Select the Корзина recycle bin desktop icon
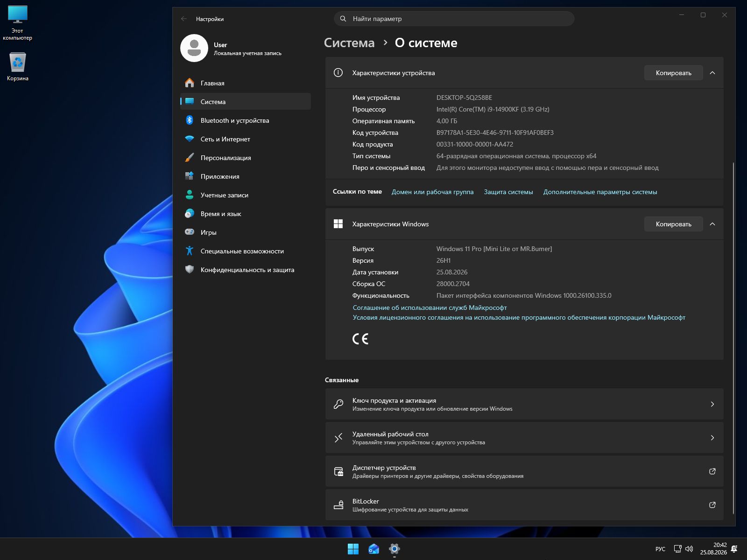This screenshot has width=747, height=560. click(x=18, y=66)
